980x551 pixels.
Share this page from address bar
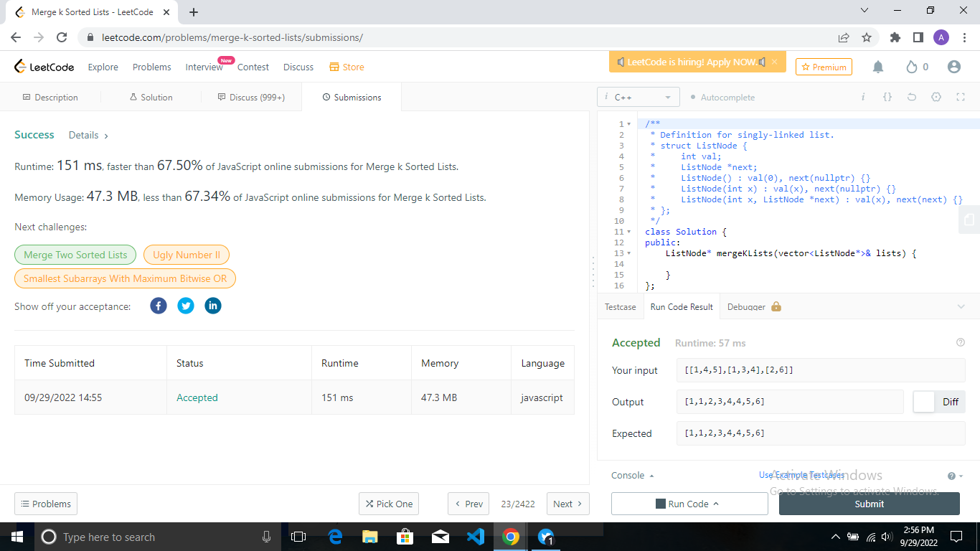point(844,37)
